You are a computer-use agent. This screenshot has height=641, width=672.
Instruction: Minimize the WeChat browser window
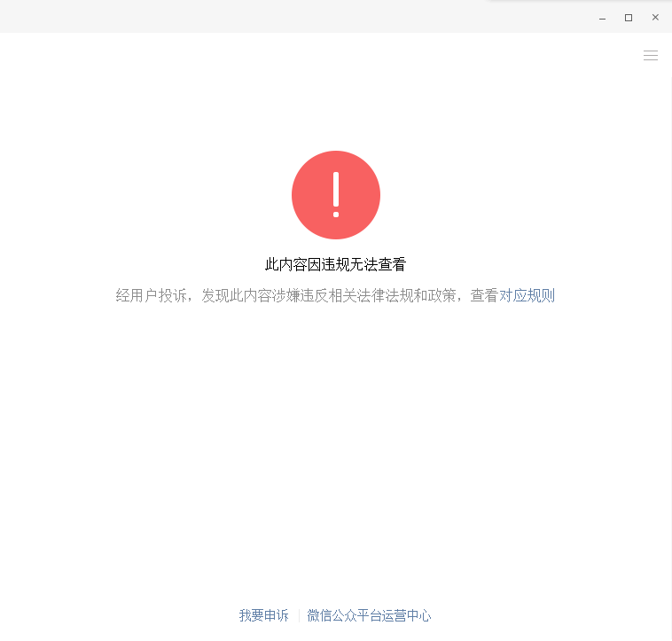pyautogui.click(x=602, y=17)
